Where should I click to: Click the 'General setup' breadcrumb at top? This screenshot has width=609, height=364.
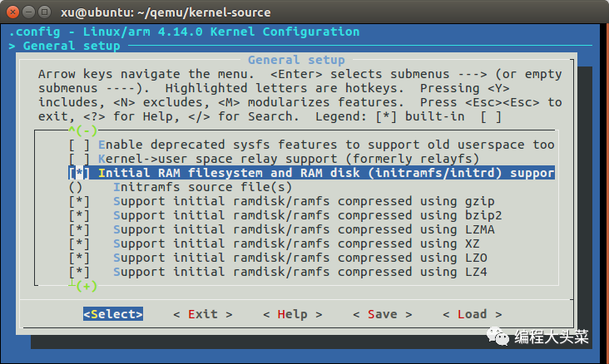(x=72, y=46)
